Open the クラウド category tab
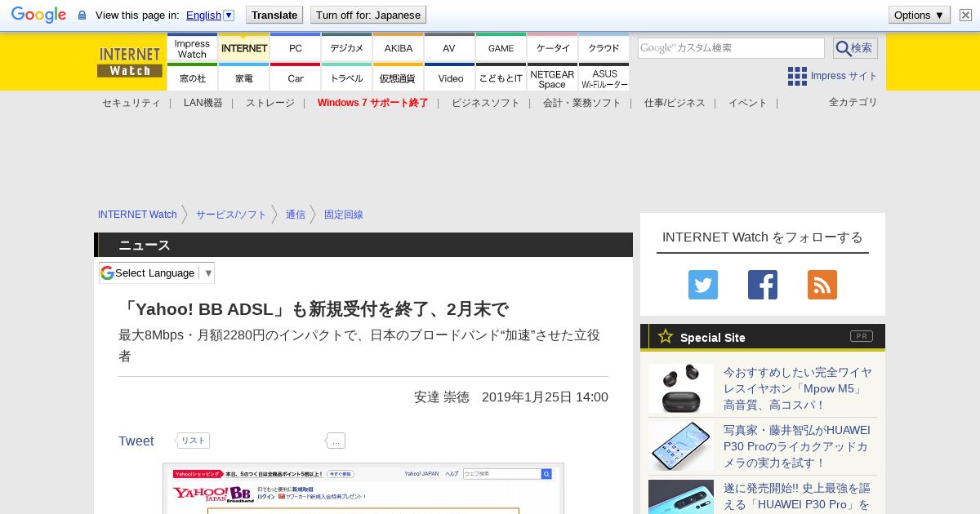 tap(604, 49)
